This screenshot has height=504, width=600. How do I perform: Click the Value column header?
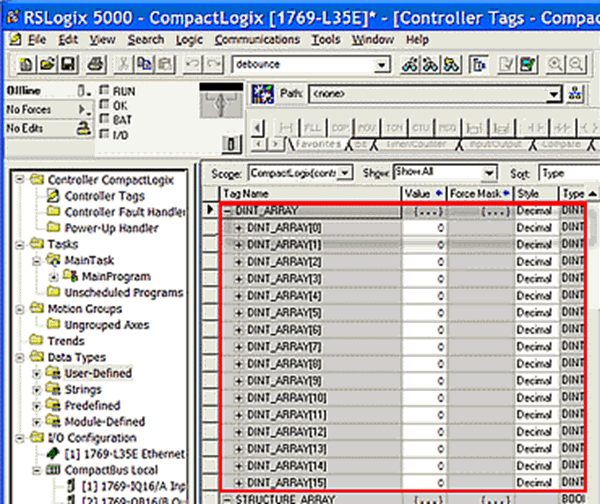(x=424, y=194)
